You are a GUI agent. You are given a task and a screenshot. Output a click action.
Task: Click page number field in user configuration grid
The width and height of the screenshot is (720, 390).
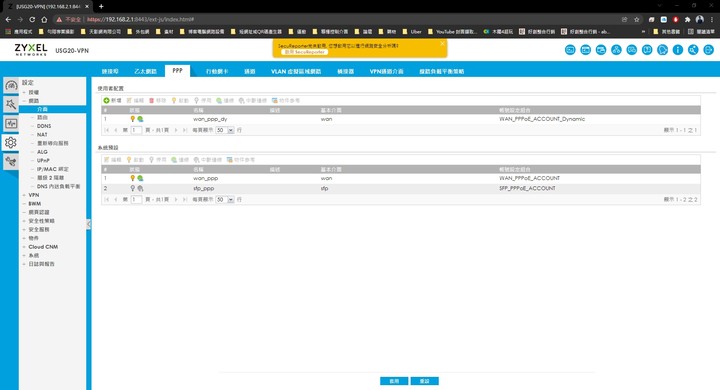pyautogui.click(x=136, y=130)
